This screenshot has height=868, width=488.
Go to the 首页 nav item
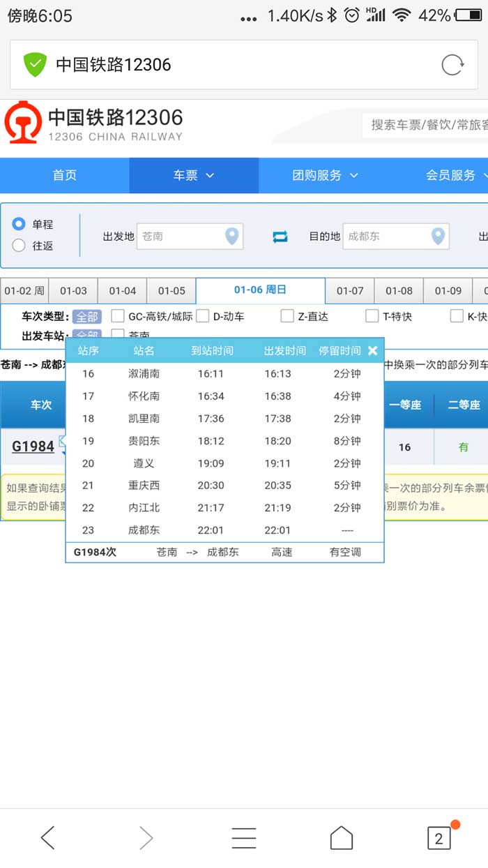pos(64,176)
